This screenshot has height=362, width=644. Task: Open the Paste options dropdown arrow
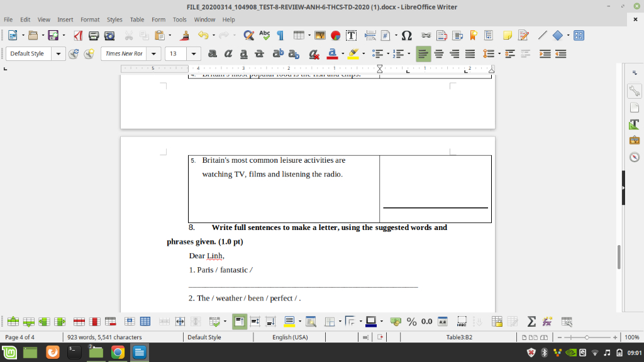click(170, 36)
